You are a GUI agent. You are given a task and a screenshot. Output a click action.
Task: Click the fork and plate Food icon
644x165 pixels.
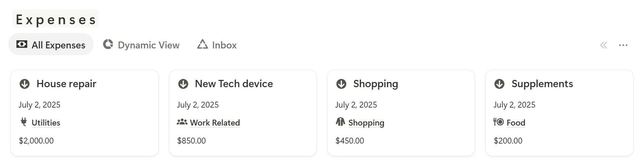499,122
